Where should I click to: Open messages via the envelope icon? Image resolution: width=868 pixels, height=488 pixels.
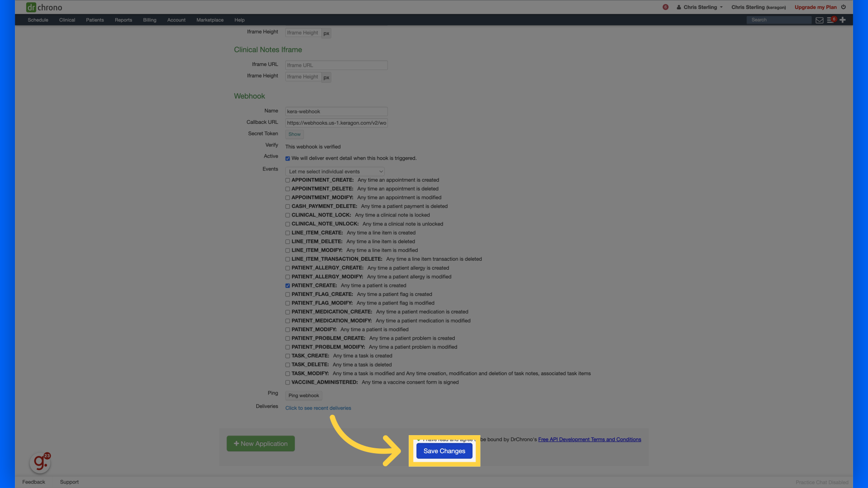(820, 20)
